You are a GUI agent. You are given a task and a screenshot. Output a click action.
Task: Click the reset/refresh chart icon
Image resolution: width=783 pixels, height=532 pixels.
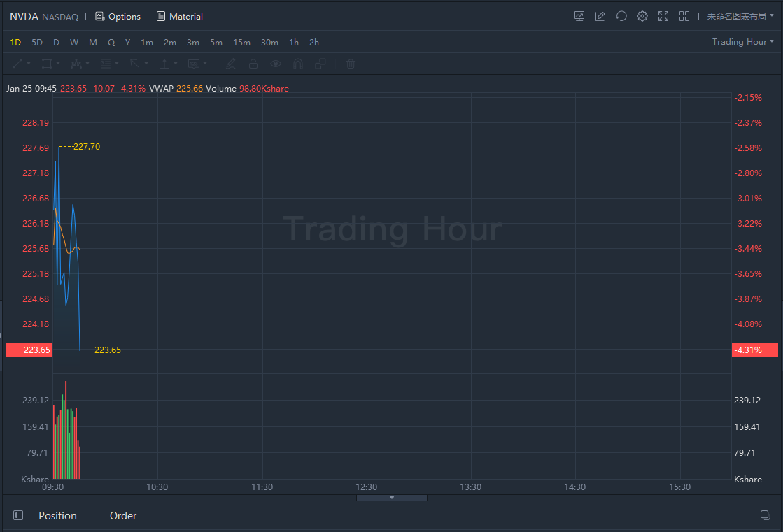click(621, 17)
